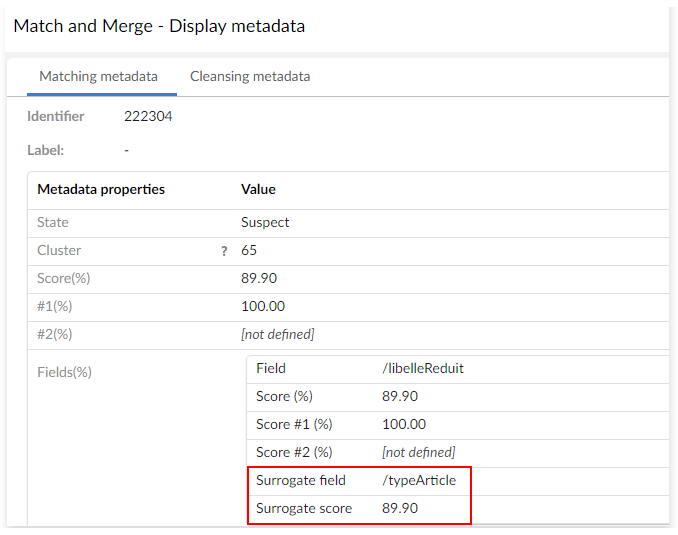Select the State property row label
This screenshot has height=535, width=678.
(x=53, y=222)
